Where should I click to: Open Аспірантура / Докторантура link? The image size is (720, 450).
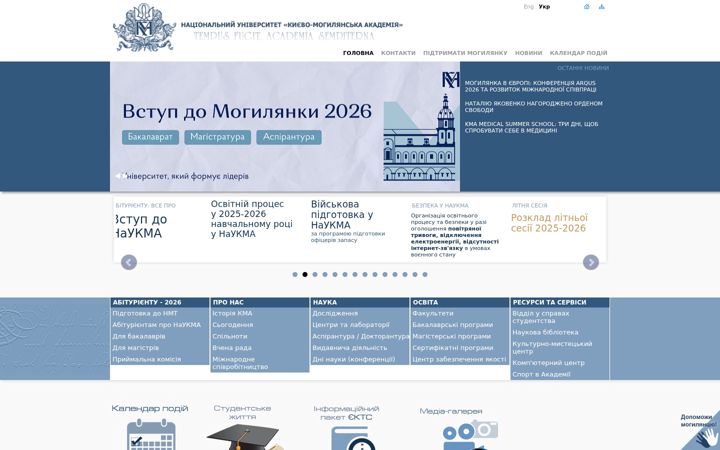coord(361,336)
